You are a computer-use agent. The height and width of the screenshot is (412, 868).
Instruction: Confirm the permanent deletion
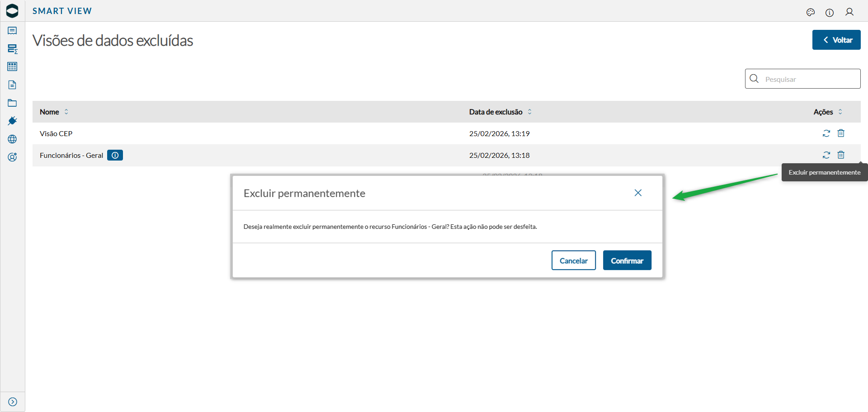coord(627,260)
